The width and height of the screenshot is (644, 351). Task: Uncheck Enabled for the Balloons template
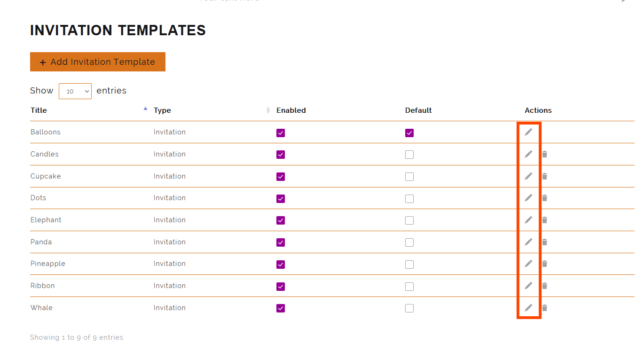point(281,133)
